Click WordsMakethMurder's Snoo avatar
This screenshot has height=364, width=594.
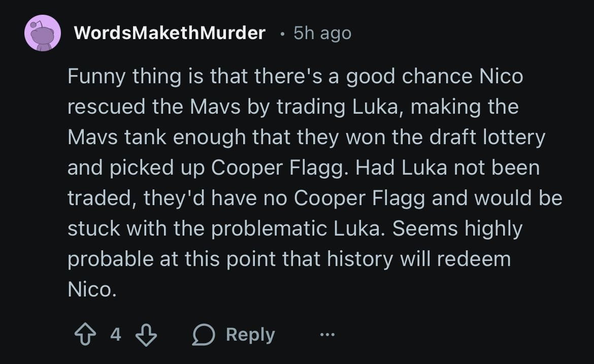click(x=43, y=34)
